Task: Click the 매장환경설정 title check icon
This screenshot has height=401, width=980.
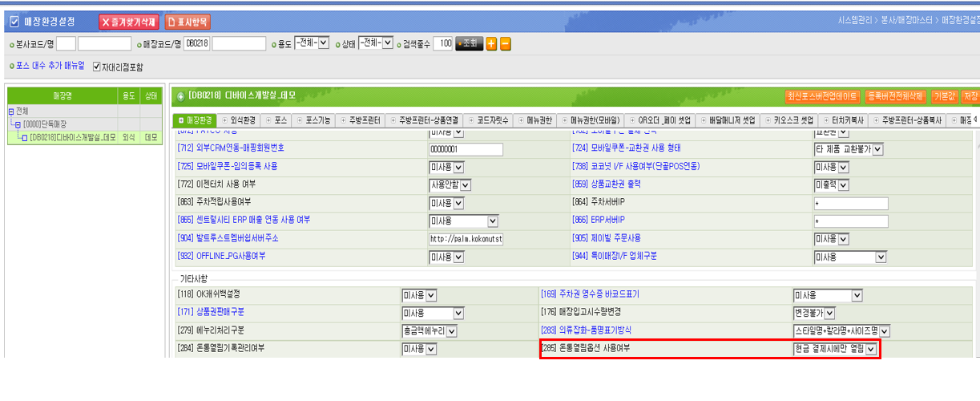Action: 14,22
